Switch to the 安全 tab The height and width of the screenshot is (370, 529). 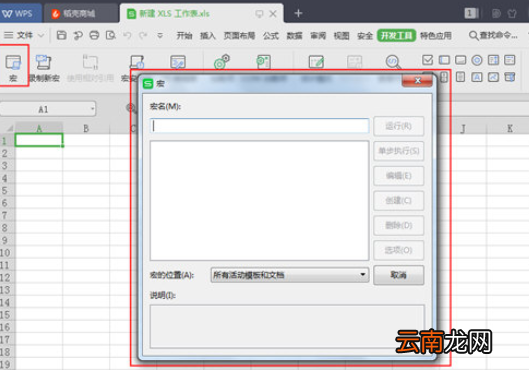[365, 35]
